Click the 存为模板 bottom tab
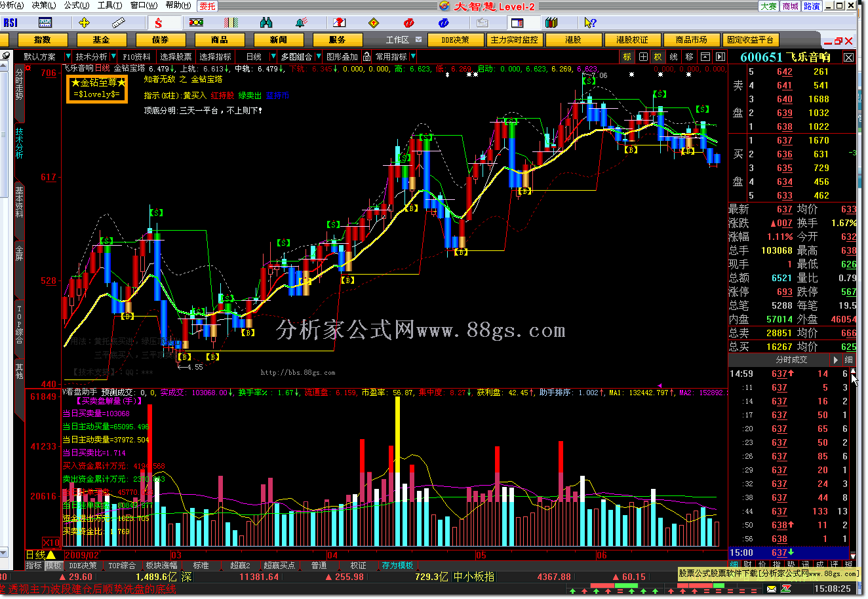 [398, 566]
